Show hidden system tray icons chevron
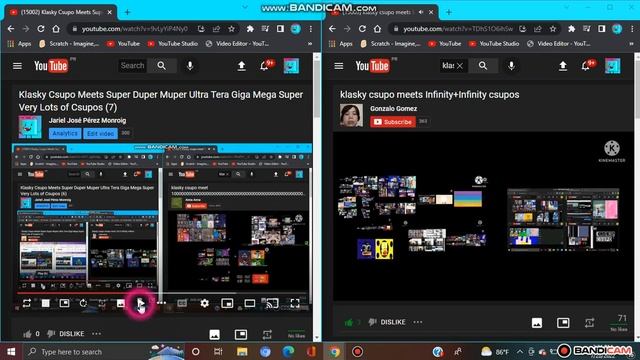Viewport: 640px width, 360px height. point(520,351)
